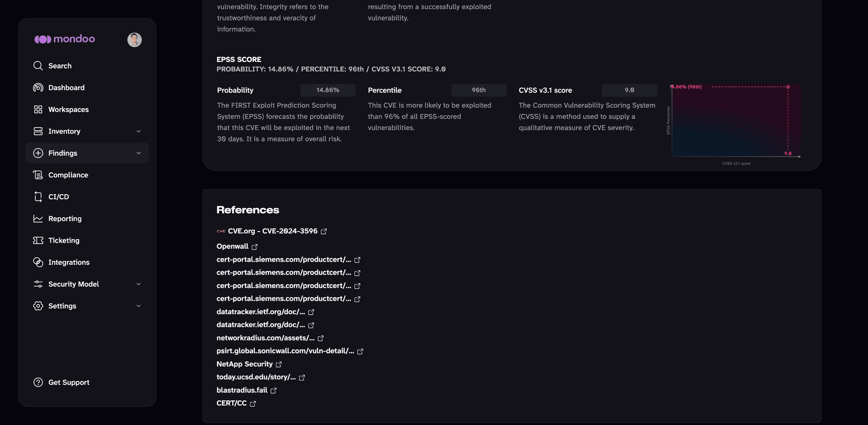This screenshot has height=425, width=868.
Task: Open the CVE.org - CVE-2024-3596 reference
Action: 272,231
